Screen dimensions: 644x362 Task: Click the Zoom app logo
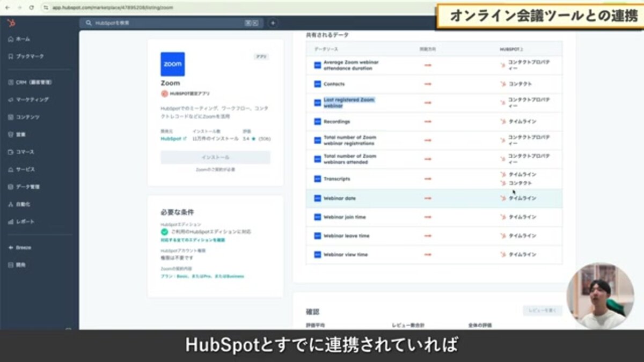[173, 64]
